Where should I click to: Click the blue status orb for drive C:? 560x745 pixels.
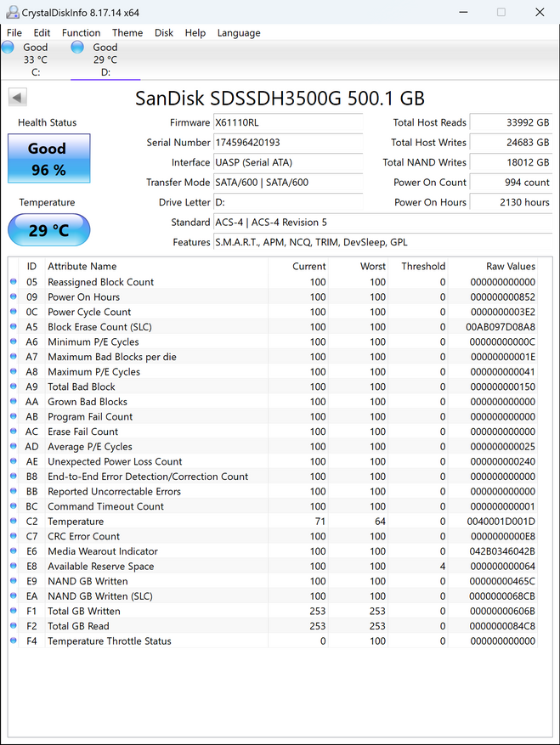(8, 47)
